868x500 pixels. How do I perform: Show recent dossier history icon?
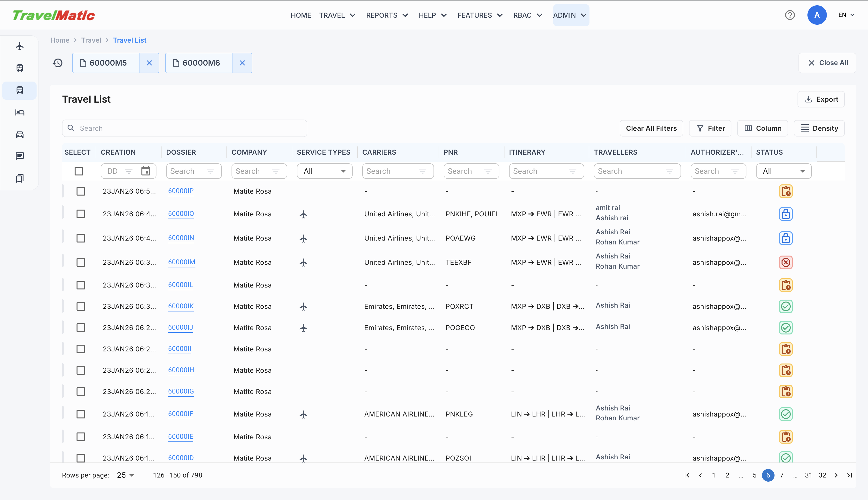[x=58, y=63]
